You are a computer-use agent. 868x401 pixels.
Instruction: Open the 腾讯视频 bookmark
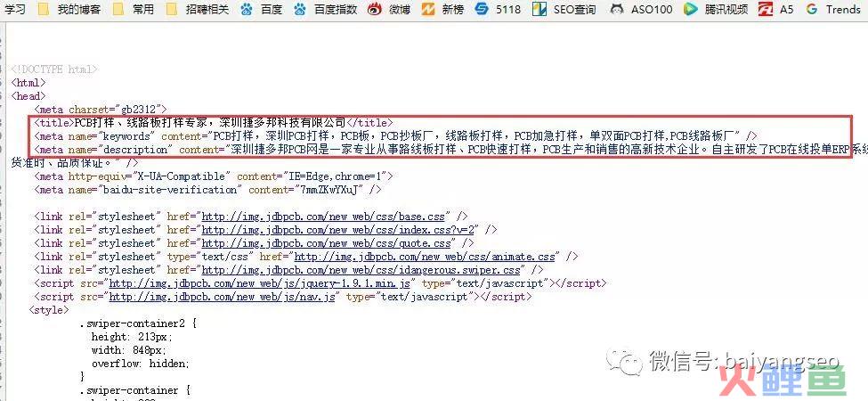pos(716,9)
